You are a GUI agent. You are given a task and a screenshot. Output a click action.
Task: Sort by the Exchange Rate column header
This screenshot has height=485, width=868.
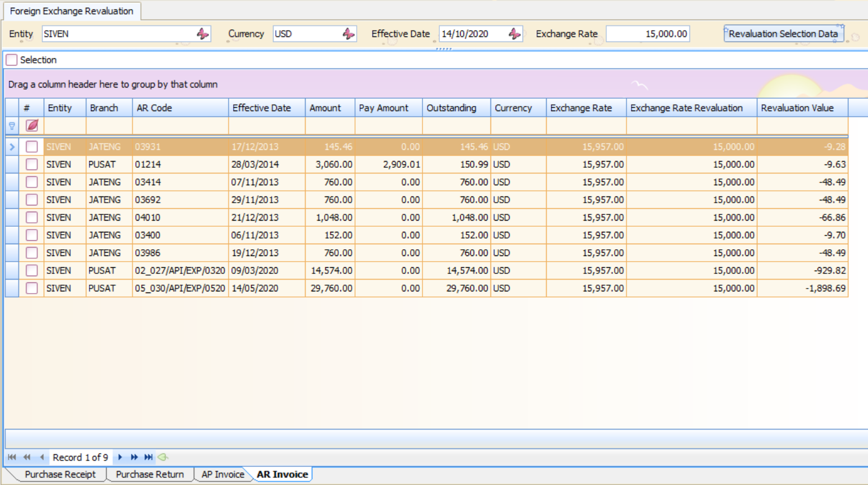click(587, 108)
